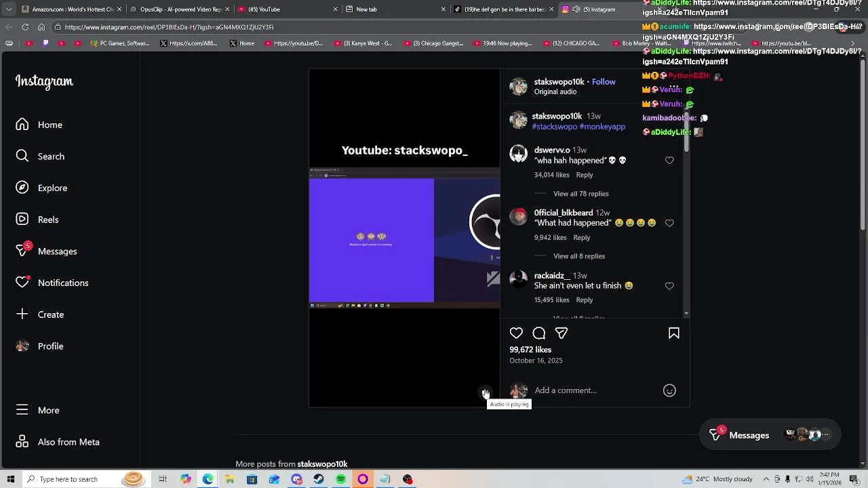This screenshot has width=868, height=488.
Task: Close the (45) YouTube tab
Action: click(x=336, y=9)
